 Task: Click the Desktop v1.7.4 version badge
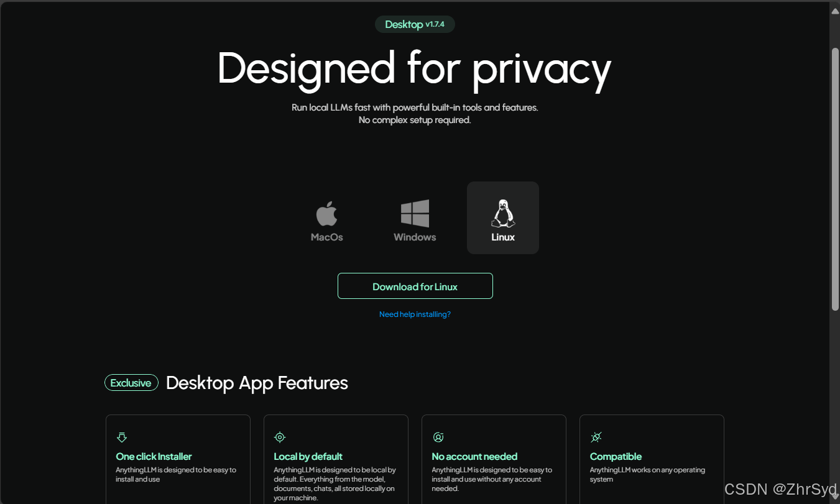(x=415, y=25)
